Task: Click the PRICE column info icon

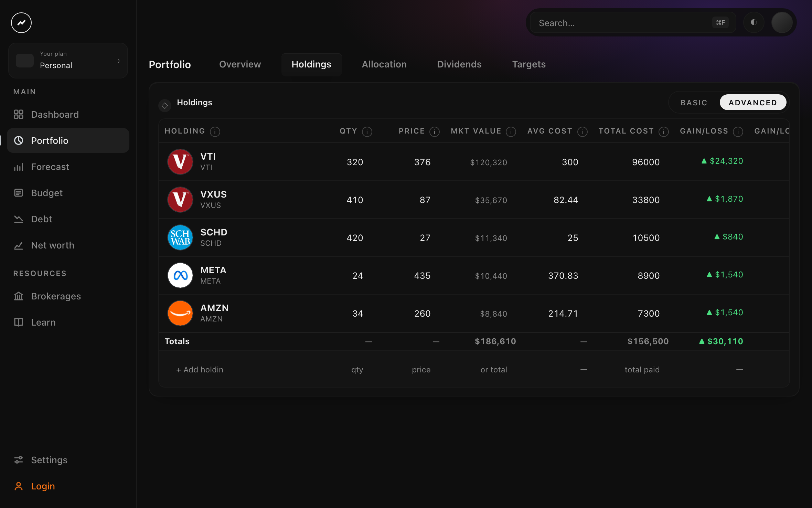Action: (x=435, y=131)
